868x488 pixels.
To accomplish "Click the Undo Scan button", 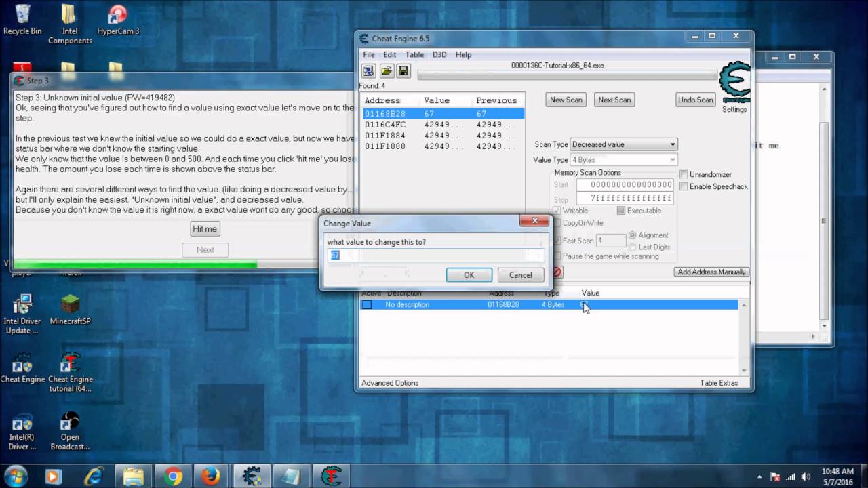I will click(696, 100).
